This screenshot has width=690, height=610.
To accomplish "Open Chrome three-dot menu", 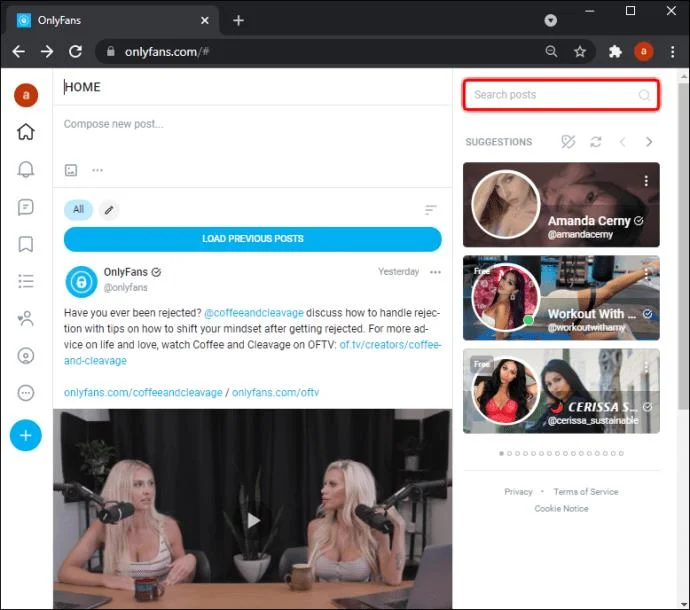I will (x=672, y=51).
